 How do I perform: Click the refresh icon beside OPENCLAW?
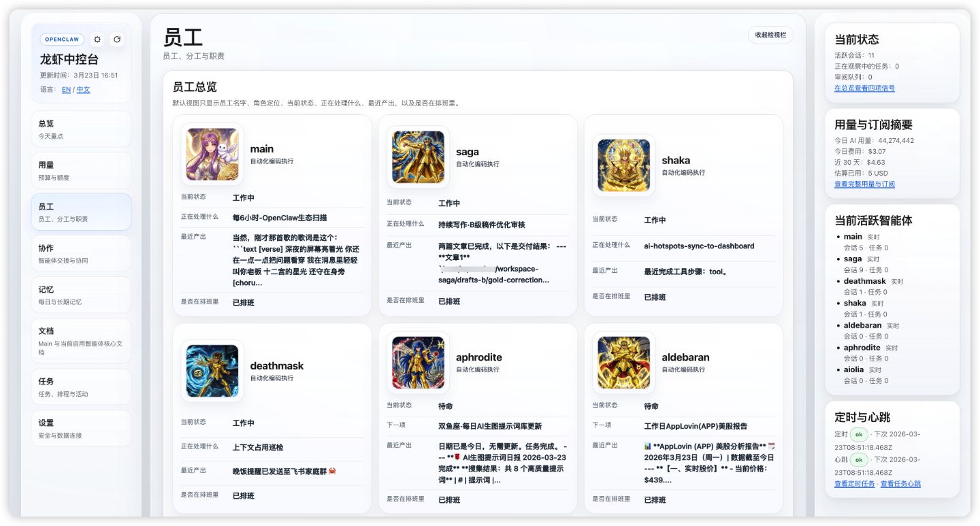coord(117,39)
